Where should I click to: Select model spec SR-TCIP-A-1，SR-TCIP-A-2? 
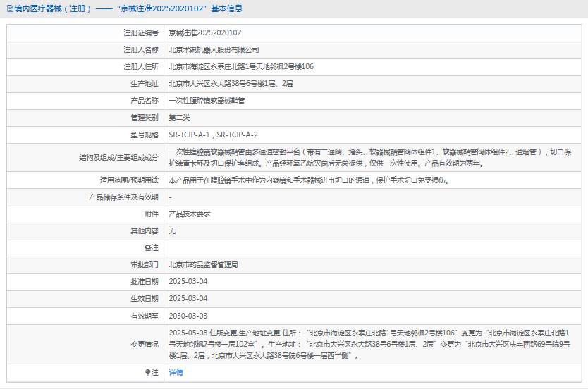[213, 135]
